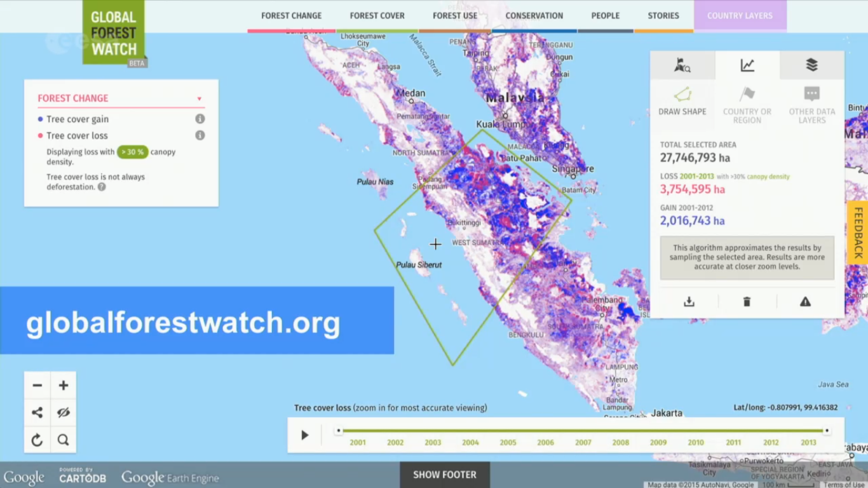Image resolution: width=868 pixels, height=488 pixels.
Task: Click the Google Earth Engine logo
Action: click(170, 477)
